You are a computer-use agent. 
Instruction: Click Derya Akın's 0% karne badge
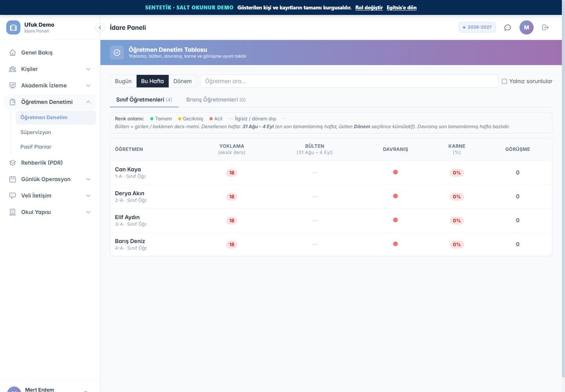click(457, 197)
